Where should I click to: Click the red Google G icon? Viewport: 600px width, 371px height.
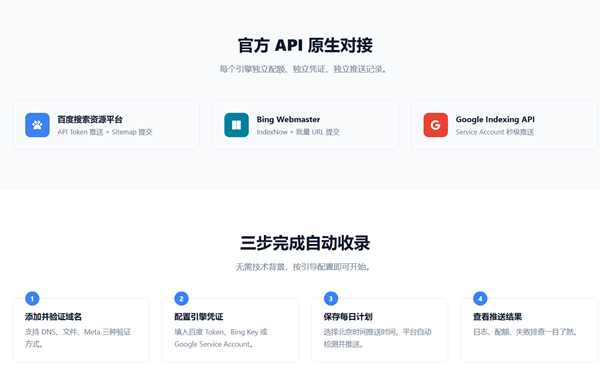(435, 125)
